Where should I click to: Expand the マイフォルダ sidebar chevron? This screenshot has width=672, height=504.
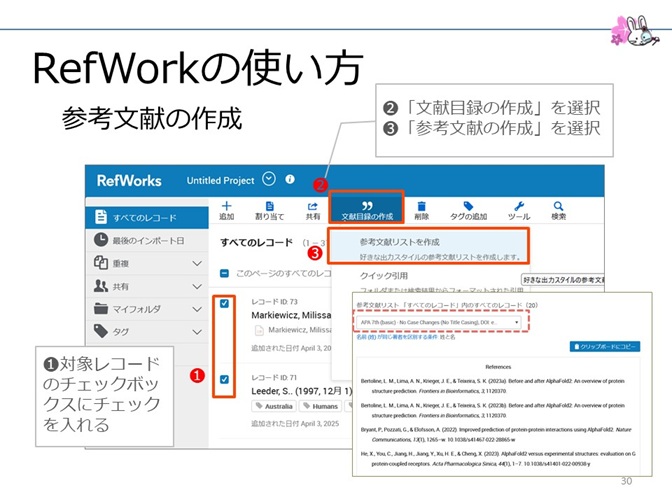click(x=197, y=309)
